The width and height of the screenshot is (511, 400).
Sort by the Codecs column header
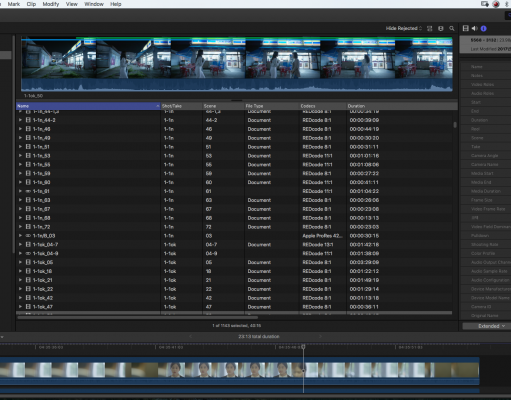tap(323, 106)
